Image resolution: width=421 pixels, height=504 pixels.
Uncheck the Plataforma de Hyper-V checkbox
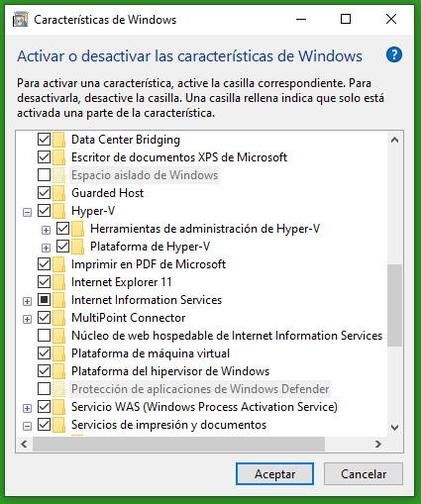62,247
